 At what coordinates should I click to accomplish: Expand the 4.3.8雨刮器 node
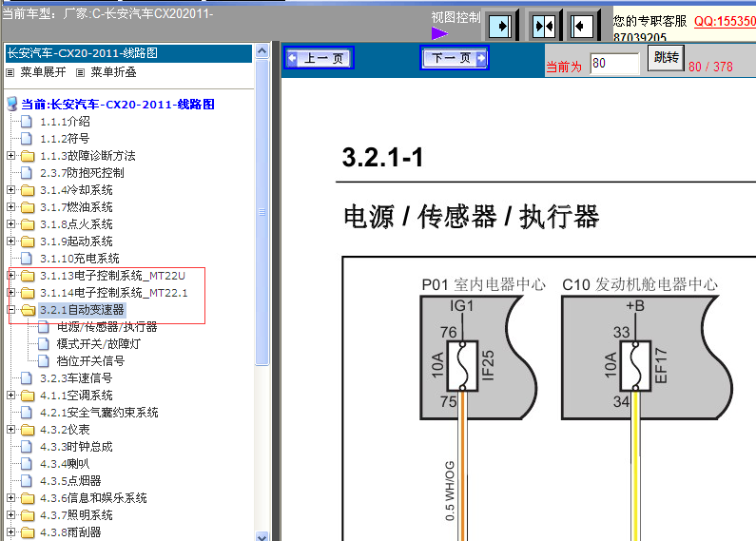(10, 532)
